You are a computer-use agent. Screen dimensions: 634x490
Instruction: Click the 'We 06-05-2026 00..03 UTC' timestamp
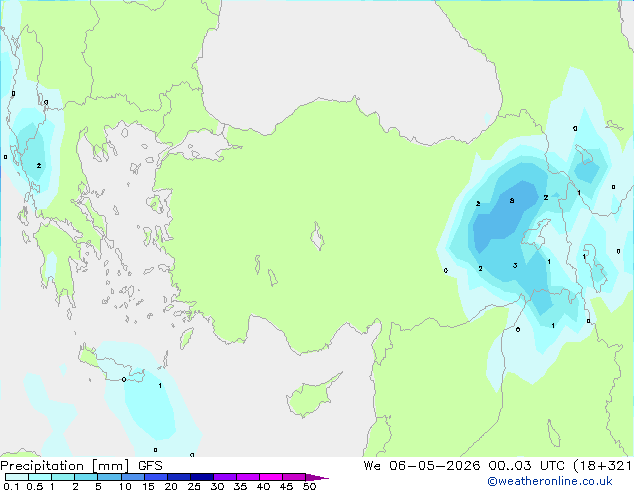point(464,465)
